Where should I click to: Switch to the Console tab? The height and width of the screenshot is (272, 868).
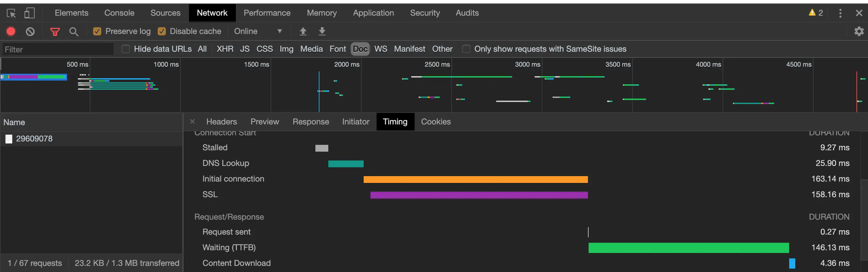119,13
